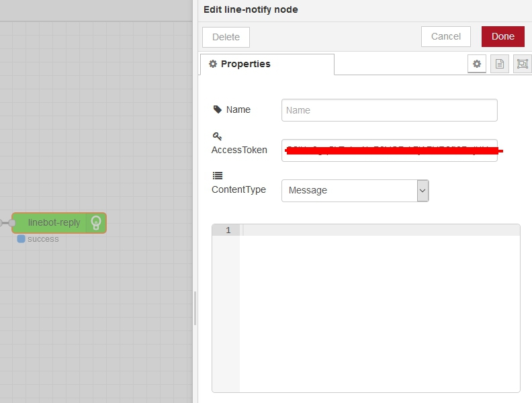The width and height of the screenshot is (532, 403).
Task: Click the Done button
Action: (x=503, y=37)
